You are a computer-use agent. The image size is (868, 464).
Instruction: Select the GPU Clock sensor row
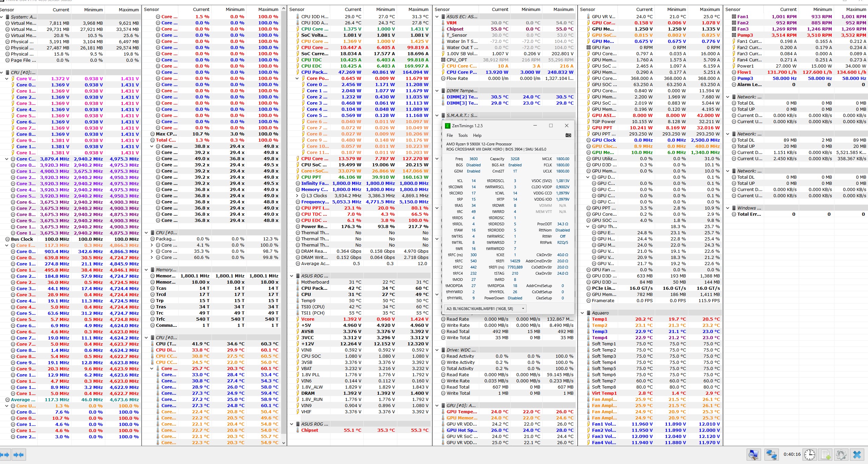click(x=604, y=140)
